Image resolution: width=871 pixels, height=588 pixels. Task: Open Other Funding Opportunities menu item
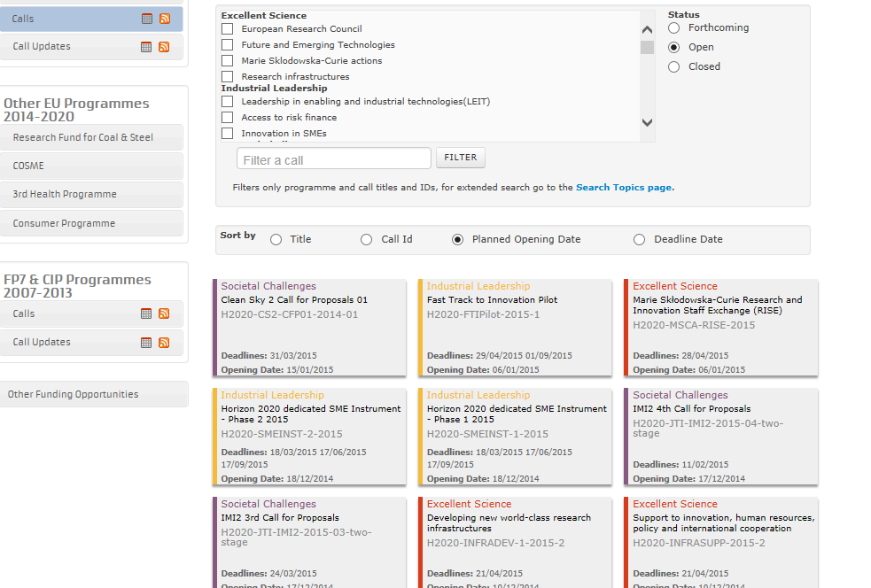(x=94, y=394)
